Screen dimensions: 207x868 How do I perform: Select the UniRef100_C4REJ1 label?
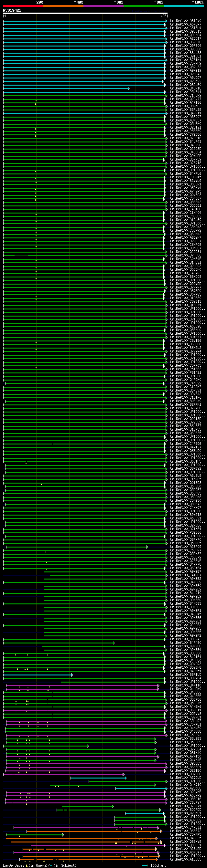pos(186,828)
